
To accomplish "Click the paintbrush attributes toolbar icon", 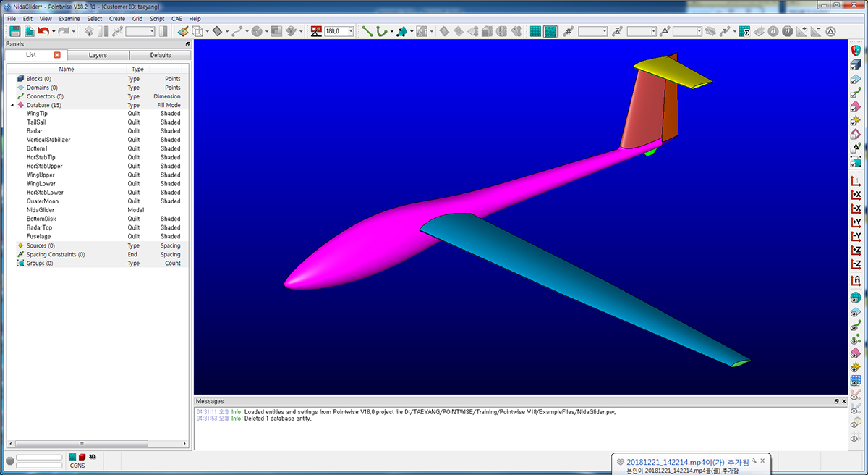I will pos(183,31).
